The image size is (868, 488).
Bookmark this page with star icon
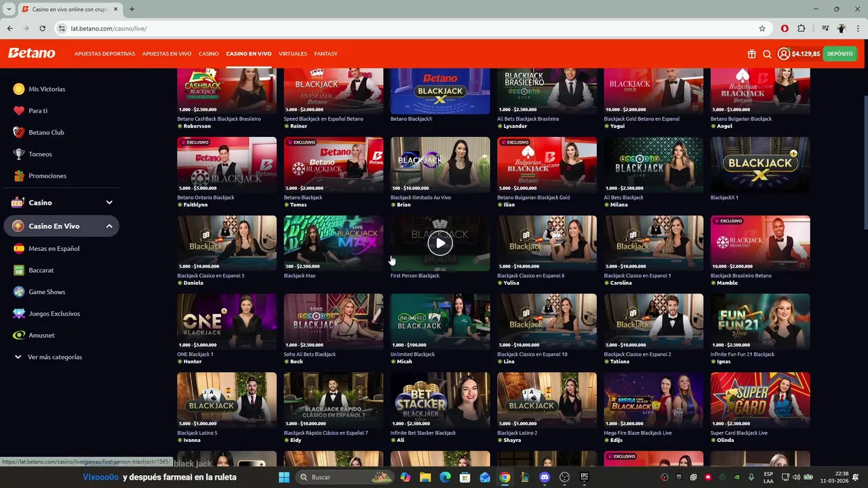pyautogui.click(x=762, y=28)
